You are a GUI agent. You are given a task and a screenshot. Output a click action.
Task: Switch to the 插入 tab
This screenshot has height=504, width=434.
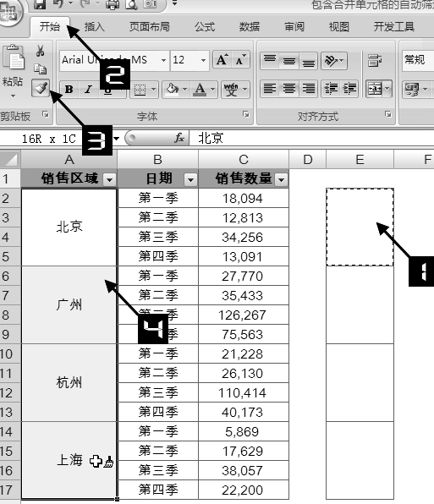click(95, 27)
